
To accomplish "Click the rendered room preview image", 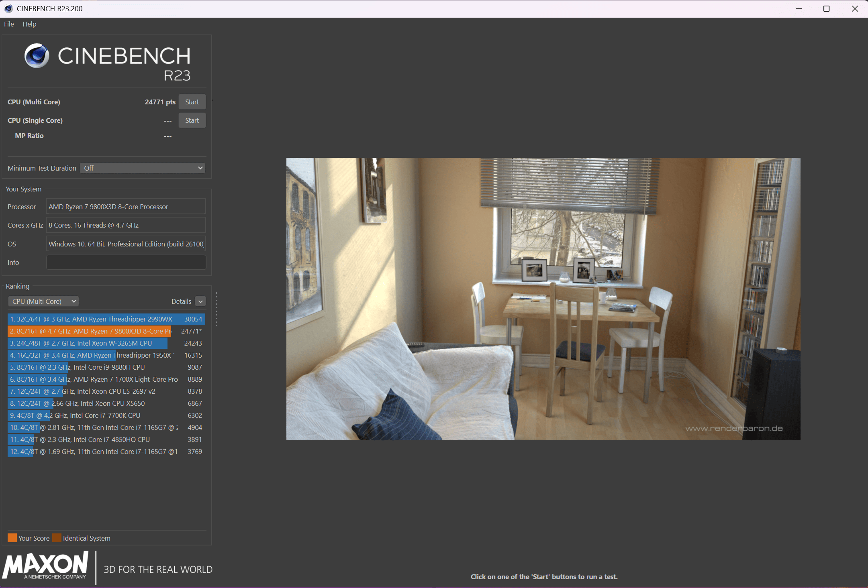I will [543, 299].
